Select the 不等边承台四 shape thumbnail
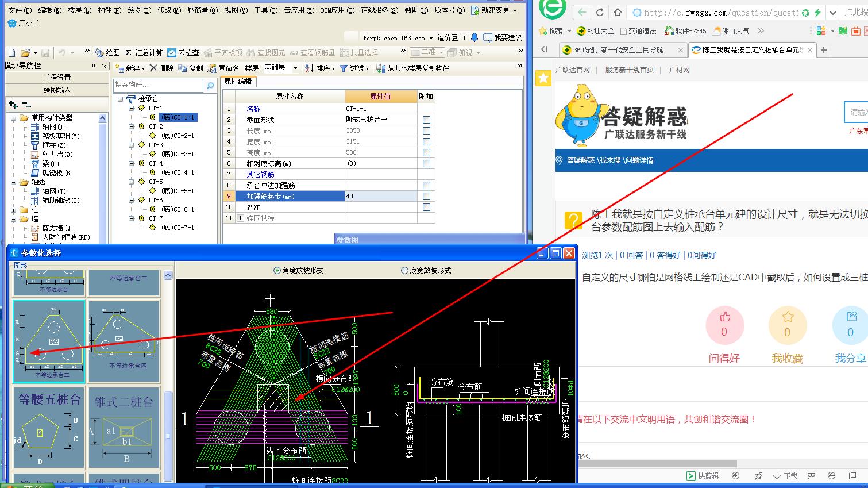 point(124,341)
